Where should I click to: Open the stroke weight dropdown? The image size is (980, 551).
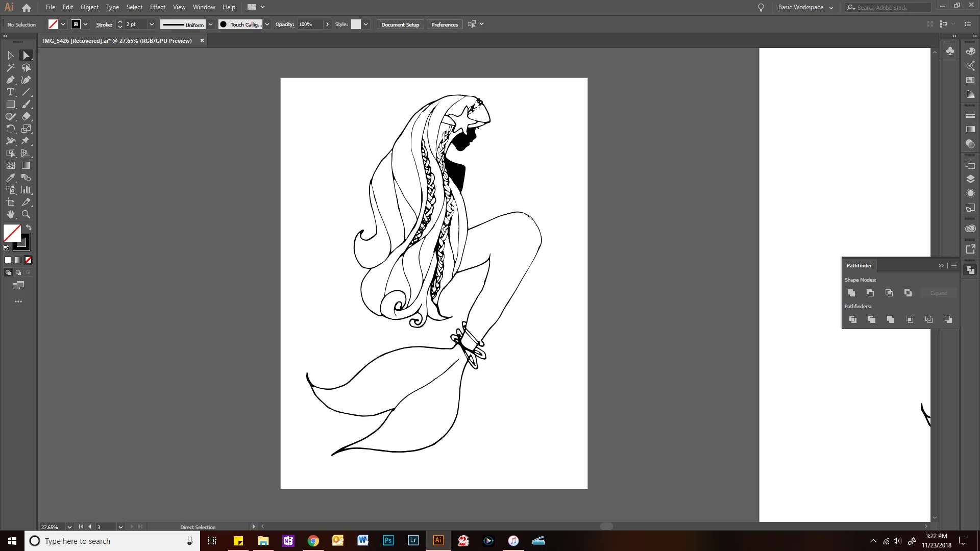(152, 24)
